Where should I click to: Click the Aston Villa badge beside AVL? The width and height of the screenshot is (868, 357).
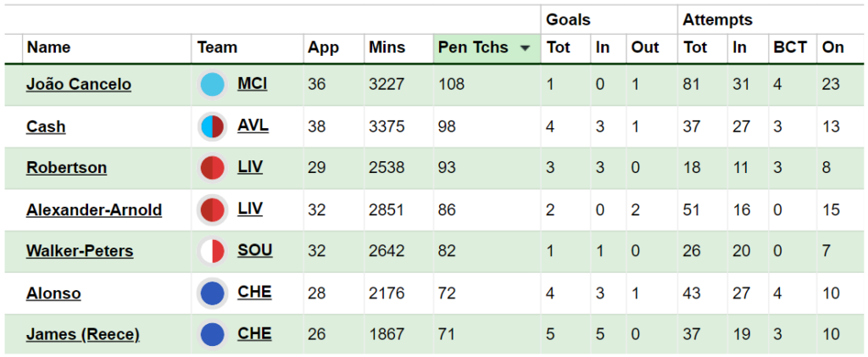(x=213, y=127)
